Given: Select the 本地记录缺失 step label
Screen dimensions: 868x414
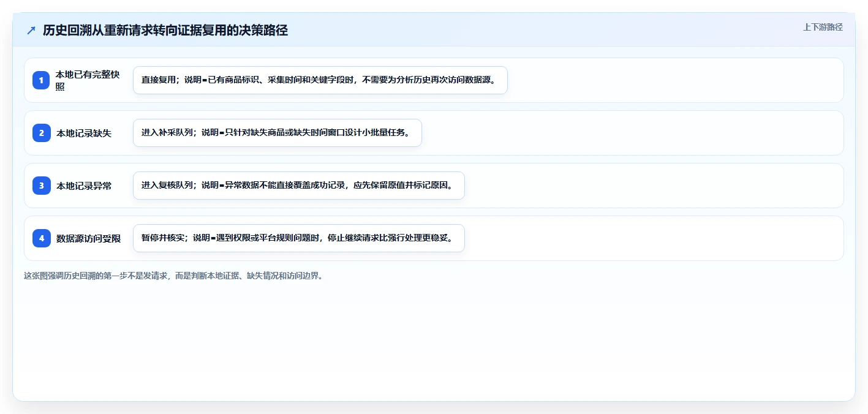Looking at the screenshot, I should click(84, 133).
